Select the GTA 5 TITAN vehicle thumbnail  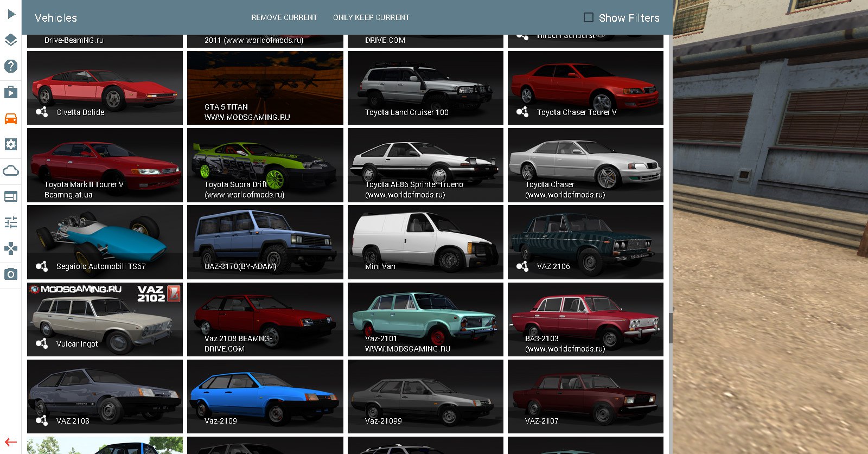click(265, 88)
